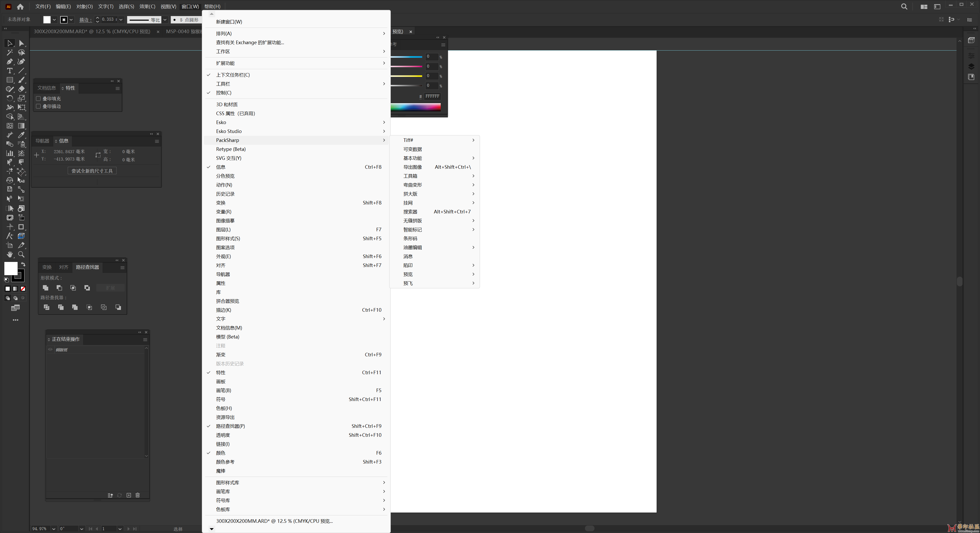Toggle the checked 特性 Ctrl+F11 menu item
Image resolution: width=980 pixels, height=533 pixels.
296,372
